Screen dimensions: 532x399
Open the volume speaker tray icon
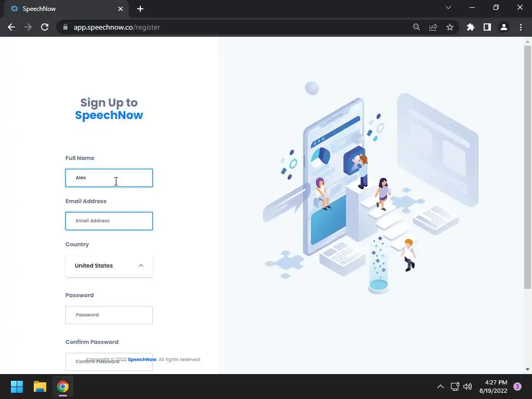(x=468, y=387)
